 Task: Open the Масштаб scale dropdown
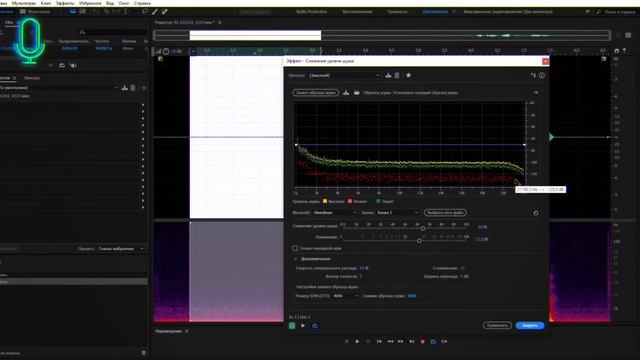pos(335,213)
